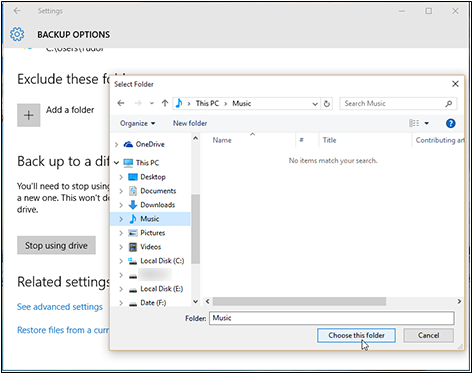This screenshot has height=374, width=473.
Task: Click the horizontal scrollbar thumb in file list
Action: point(299,301)
